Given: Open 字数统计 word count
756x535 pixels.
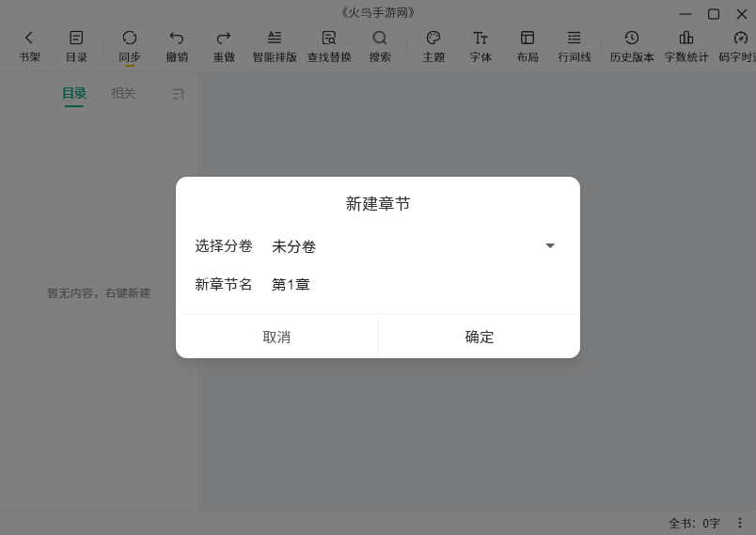Looking at the screenshot, I should 686,47.
